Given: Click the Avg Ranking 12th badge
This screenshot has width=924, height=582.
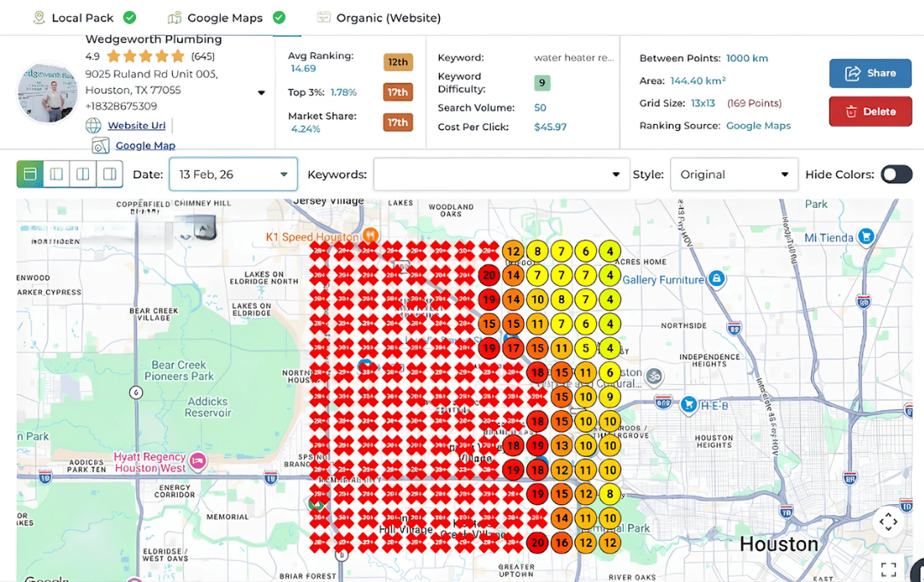Looking at the screenshot, I should (x=398, y=62).
